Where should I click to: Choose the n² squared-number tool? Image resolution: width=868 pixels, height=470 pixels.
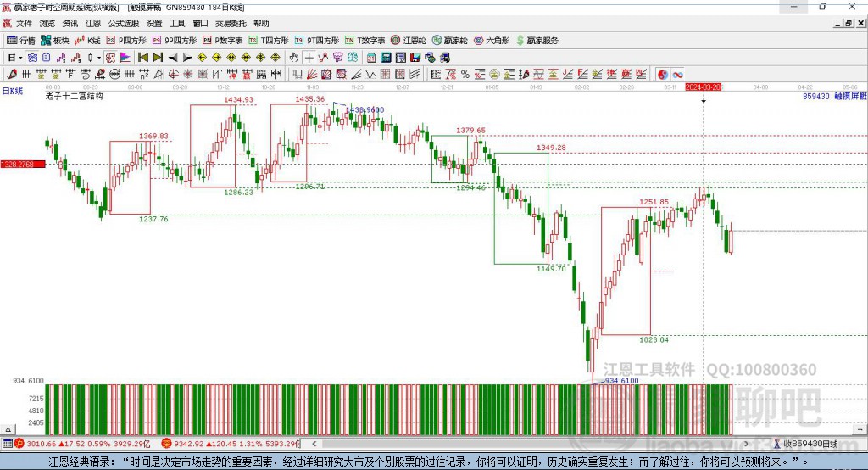point(144,74)
